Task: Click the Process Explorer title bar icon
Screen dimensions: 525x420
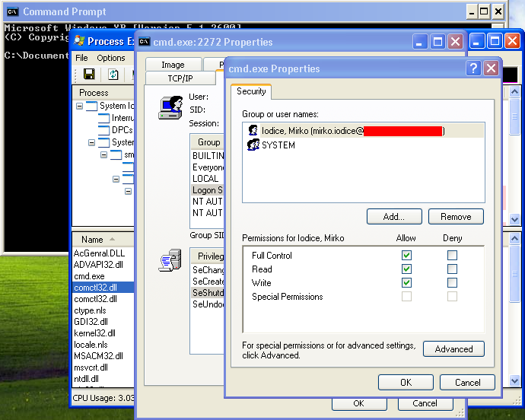Action: [79, 41]
